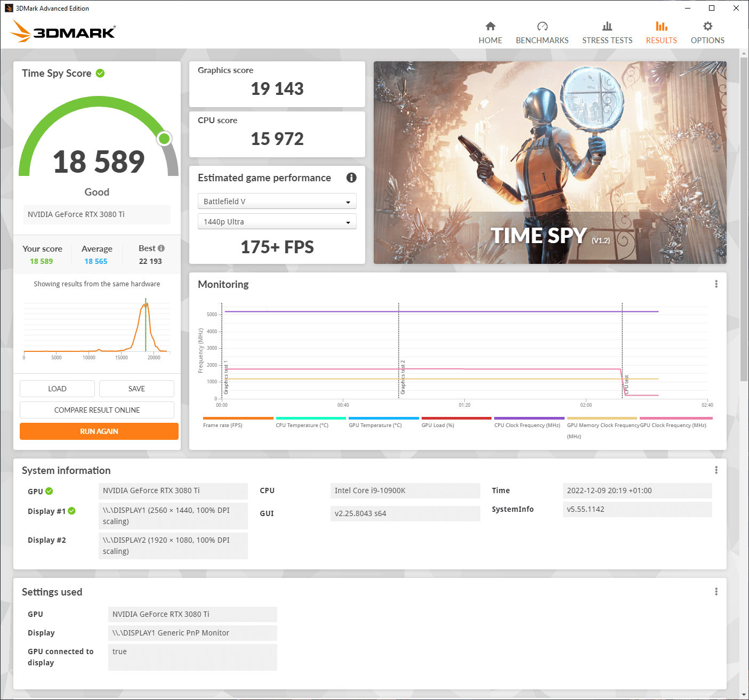Click the Graphics score value 19 143
Screen dimensions: 749x700
pyautogui.click(x=277, y=88)
